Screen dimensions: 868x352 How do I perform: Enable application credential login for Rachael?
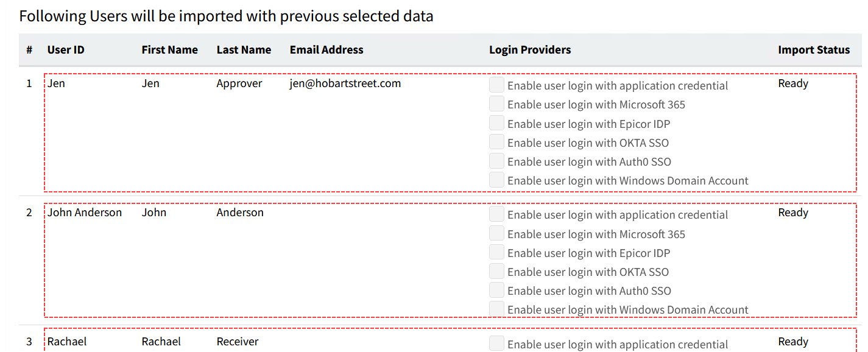(x=496, y=343)
